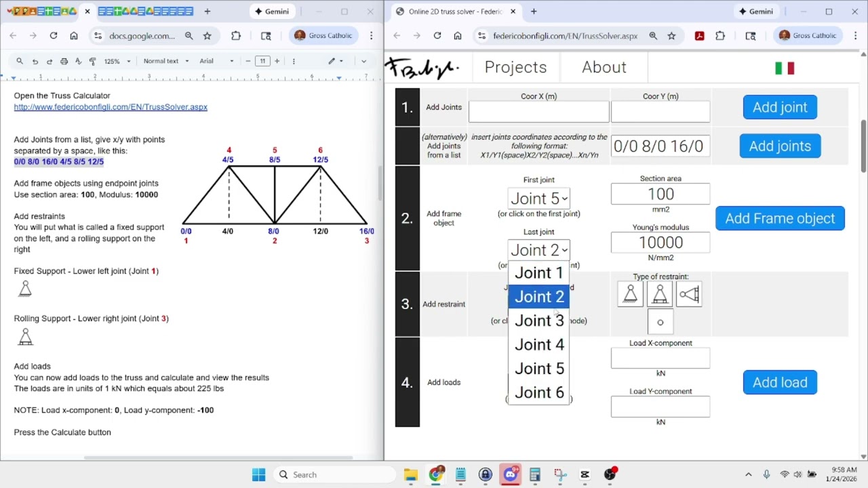Go to home in truss solver browser

point(458,36)
